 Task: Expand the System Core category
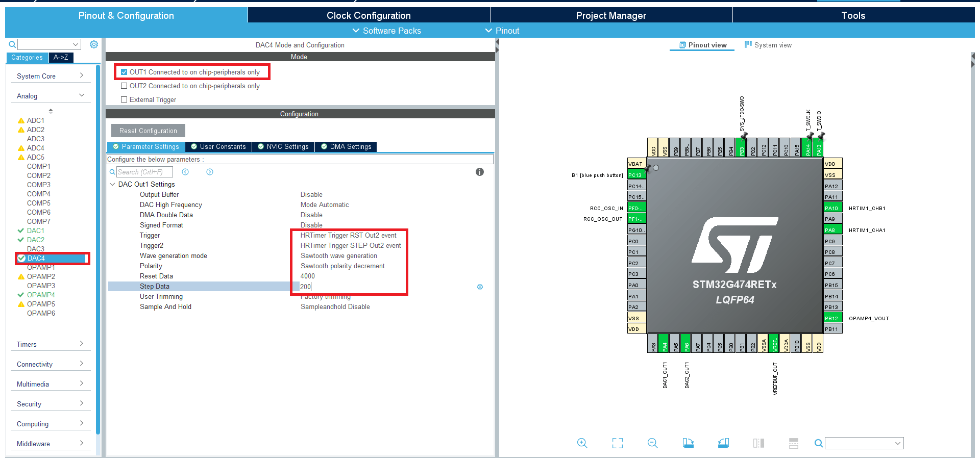pos(50,76)
